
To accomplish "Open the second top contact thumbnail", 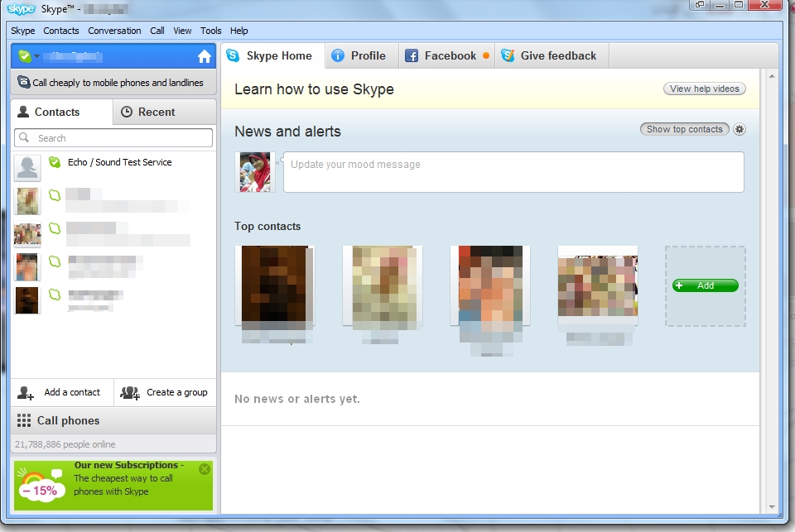I will pos(383,285).
